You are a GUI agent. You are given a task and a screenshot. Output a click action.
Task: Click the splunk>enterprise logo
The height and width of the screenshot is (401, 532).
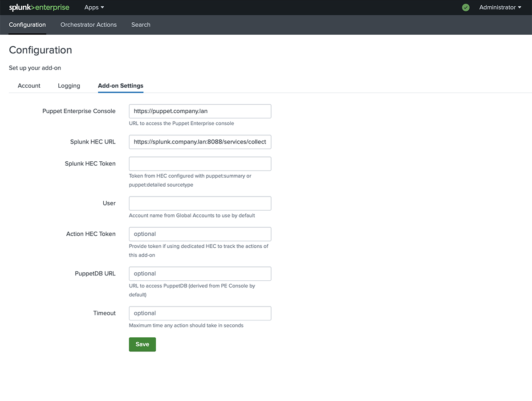coord(39,8)
